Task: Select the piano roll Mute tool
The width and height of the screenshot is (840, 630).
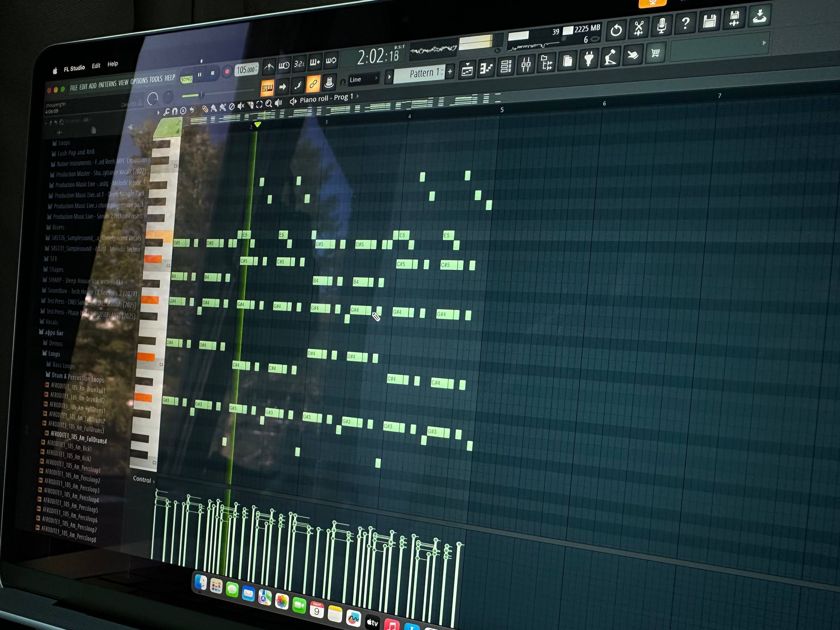Action: tap(241, 106)
